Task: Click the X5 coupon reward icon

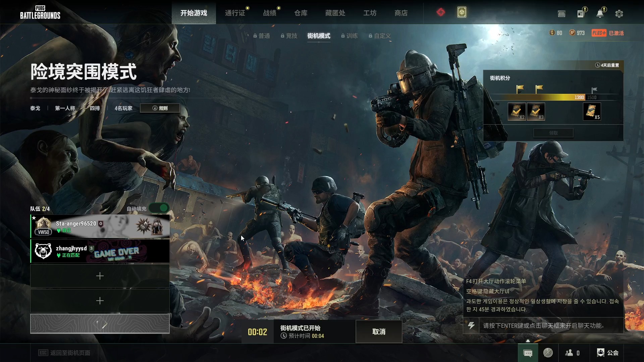Action: pyautogui.click(x=592, y=112)
